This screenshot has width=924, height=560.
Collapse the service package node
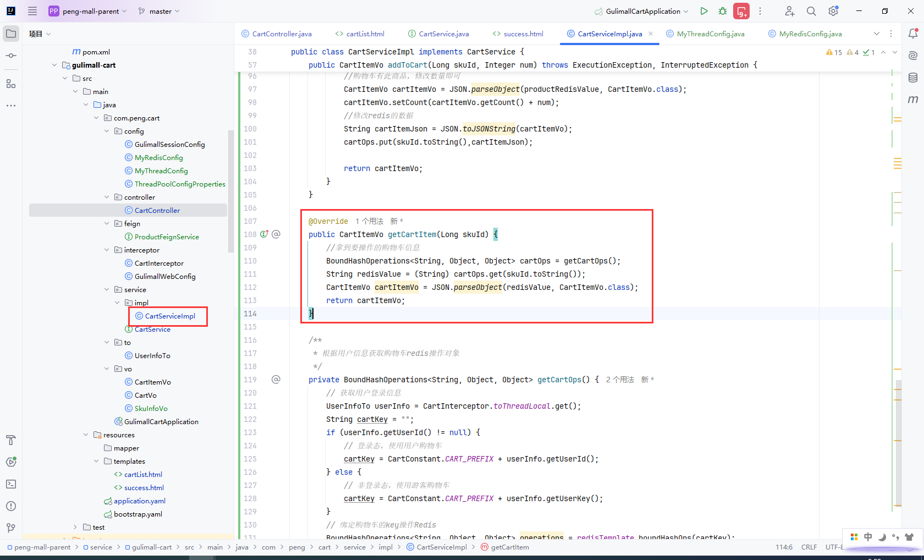[x=107, y=289]
